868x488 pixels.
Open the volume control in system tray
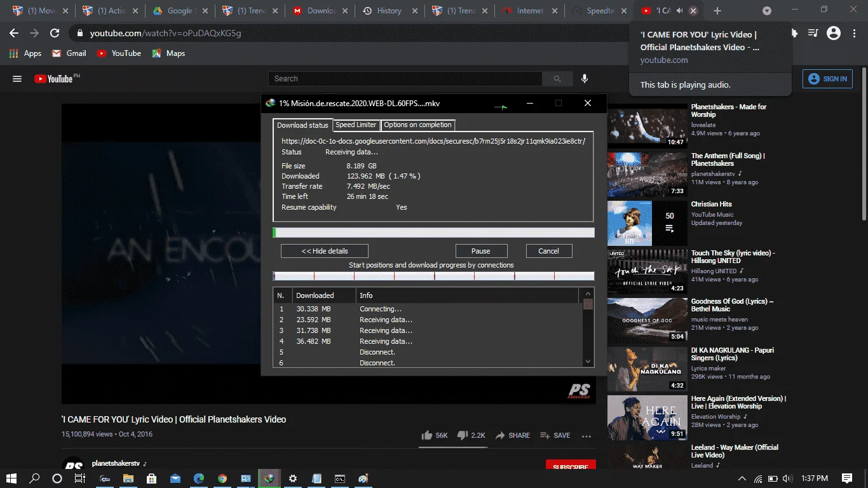tap(788, 478)
